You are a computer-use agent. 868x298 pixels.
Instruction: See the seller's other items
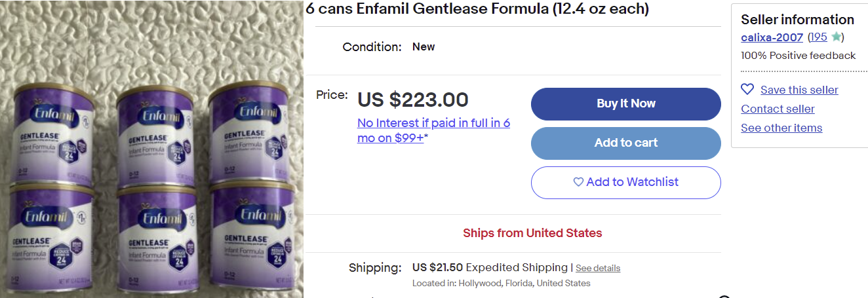781,128
